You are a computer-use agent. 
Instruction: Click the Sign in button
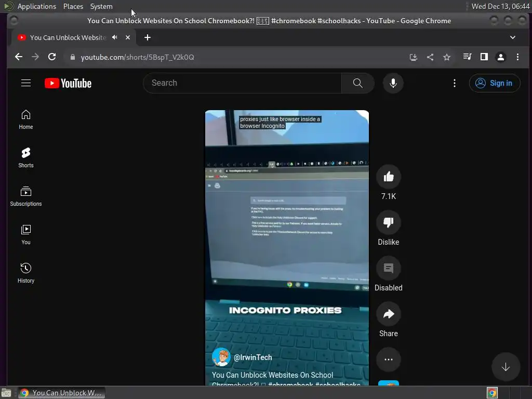tap(495, 83)
